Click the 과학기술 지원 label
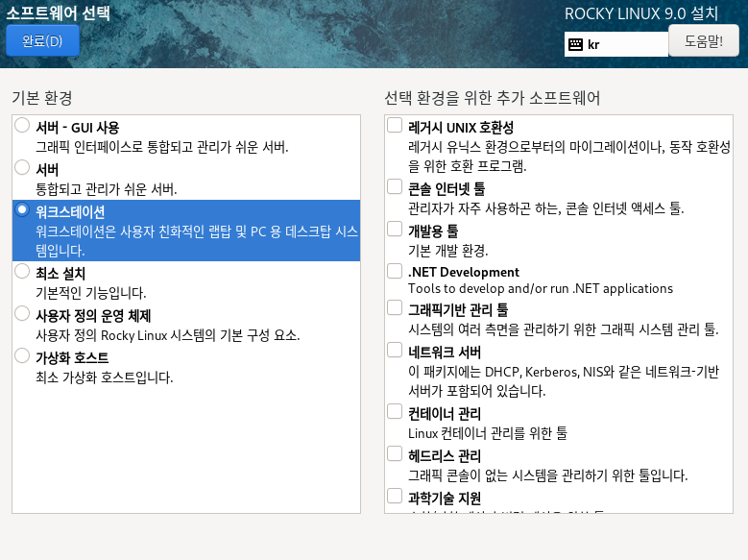 coord(445,499)
